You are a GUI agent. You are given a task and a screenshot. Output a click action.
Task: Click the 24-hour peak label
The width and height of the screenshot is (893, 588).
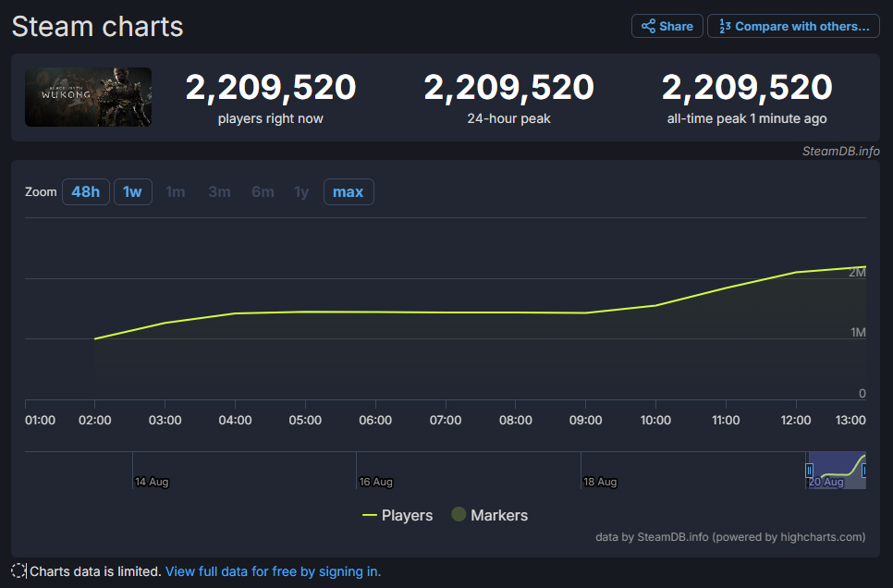tap(508, 118)
